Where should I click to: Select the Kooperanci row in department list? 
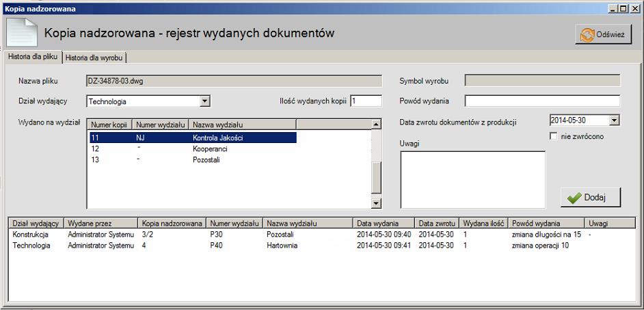193,148
